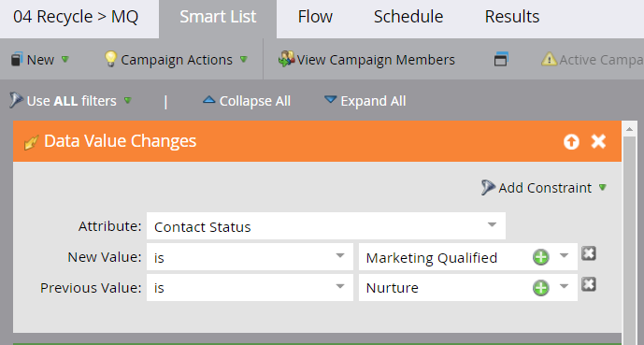Add another value with New Value plus icon
Image resolution: width=644 pixels, height=345 pixels.
(x=541, y=257)
